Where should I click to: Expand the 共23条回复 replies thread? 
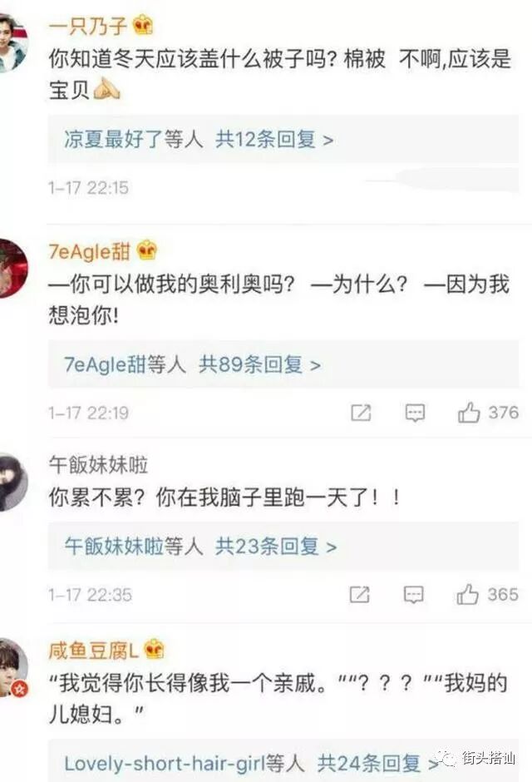275,547
